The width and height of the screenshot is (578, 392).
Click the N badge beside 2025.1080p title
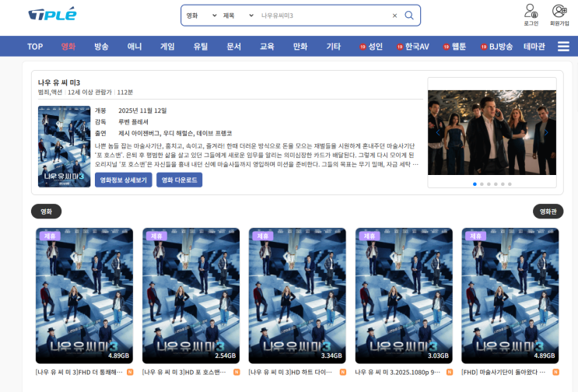[450, 372]
